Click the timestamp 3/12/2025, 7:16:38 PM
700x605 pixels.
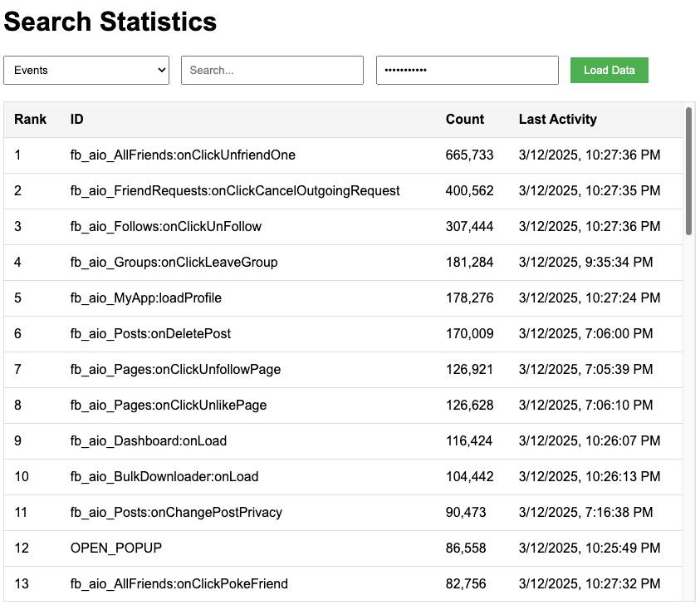point(585,513)
